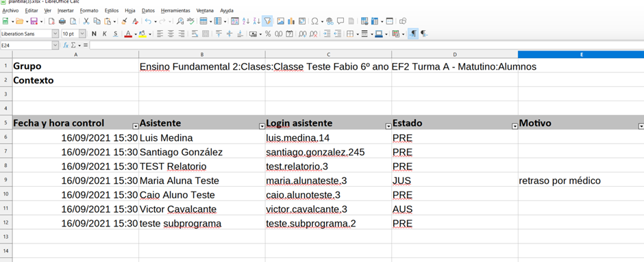Viewport: 644px width, 262px height.
Task: Open the Estado column filter dropdown
Action: click(x=515, y=127)
